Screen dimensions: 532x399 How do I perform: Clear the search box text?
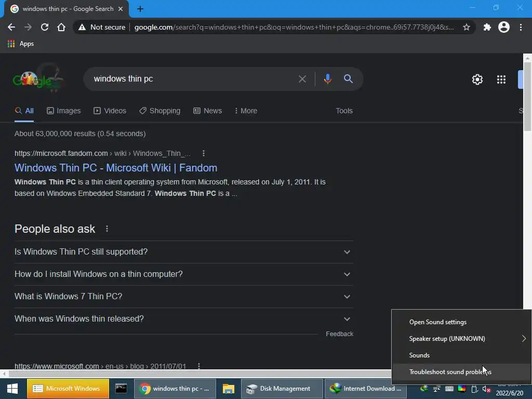point(302,79)
